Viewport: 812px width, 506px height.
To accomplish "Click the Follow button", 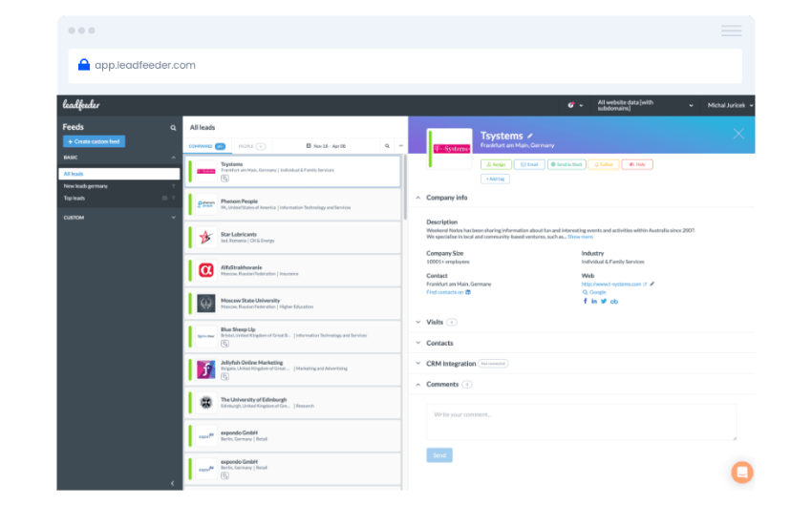I will click(604, 164).
